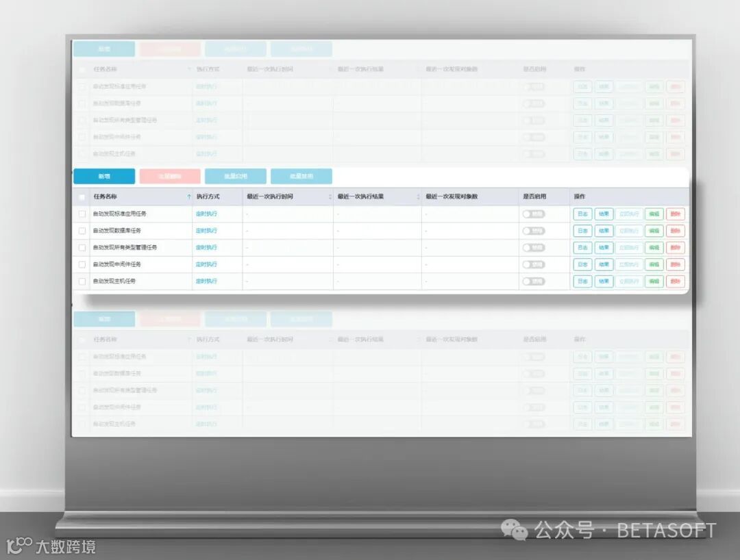Click the 批量禁用 button
The width and height of the screenshot is (740, 560).
(301, 177)
